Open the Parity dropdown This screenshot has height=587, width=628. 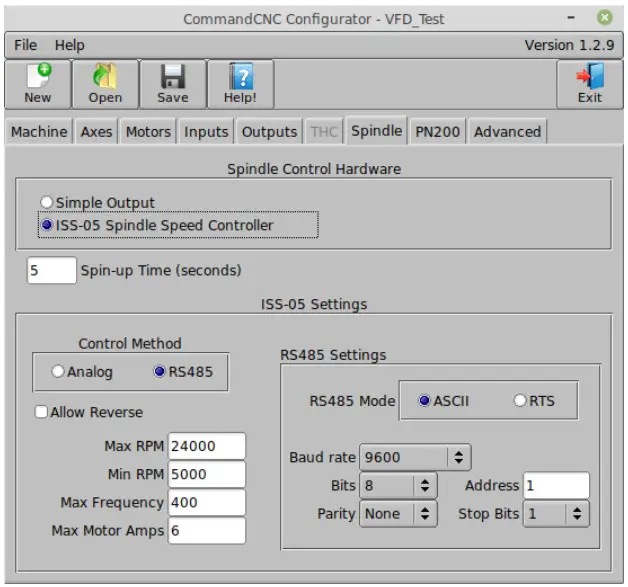click(x=398, y=514)
